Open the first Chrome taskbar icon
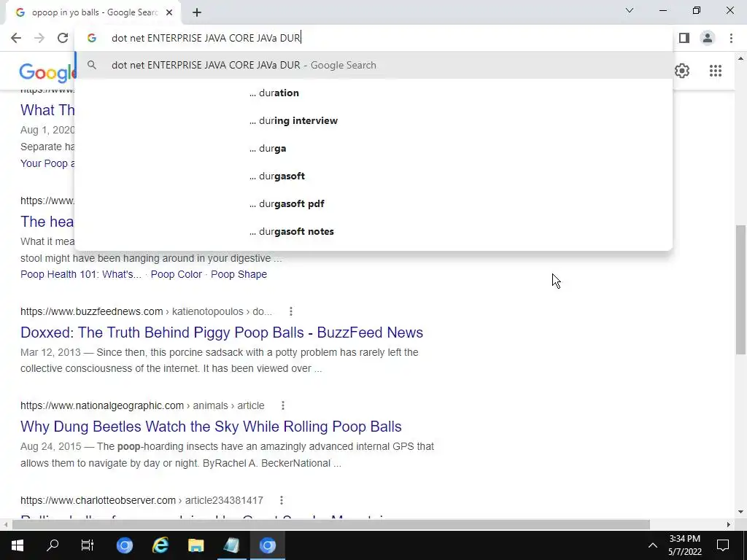 [125, 545]
